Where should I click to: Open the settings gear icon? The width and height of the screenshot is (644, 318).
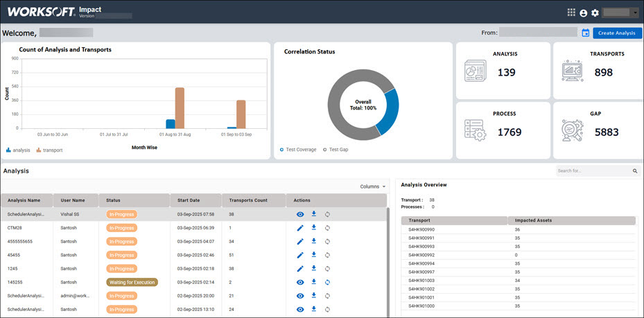point(595,12)
